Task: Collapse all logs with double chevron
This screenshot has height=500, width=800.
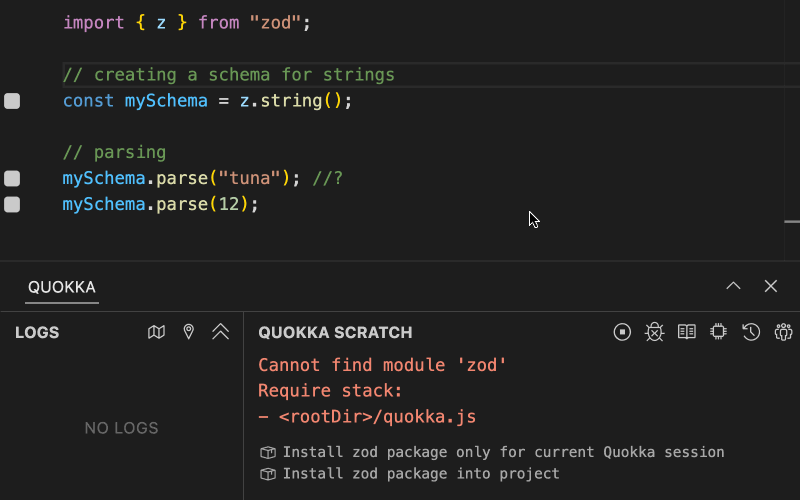Action: (220, 332)
